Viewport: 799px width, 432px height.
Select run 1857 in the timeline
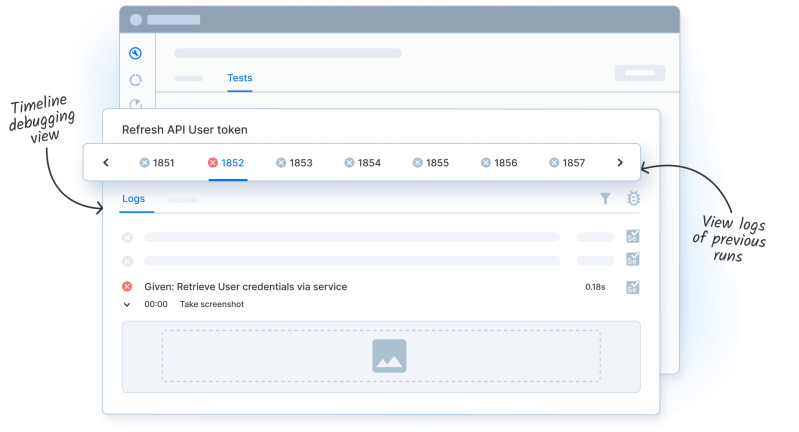pyautogui.click(x=567, y=163)
